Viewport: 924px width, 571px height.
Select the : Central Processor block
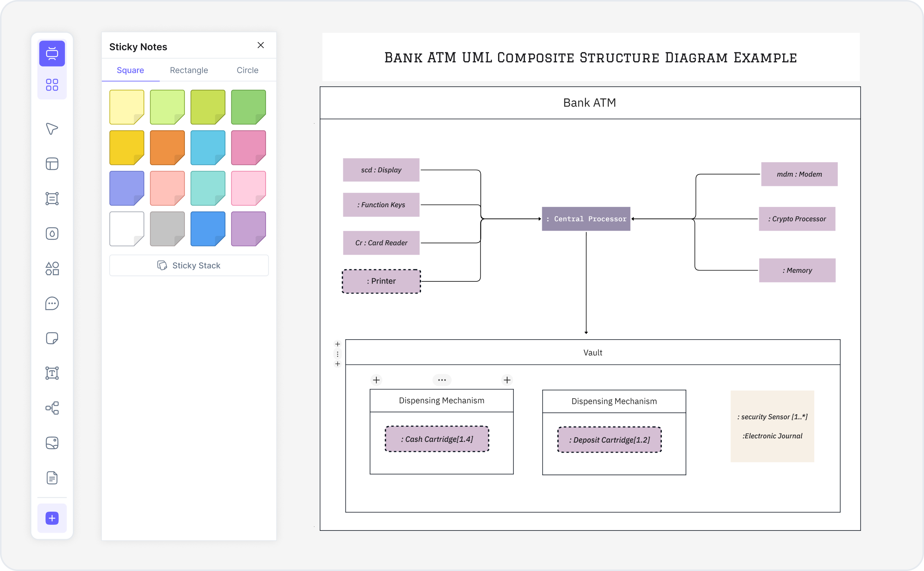(x=586, y=219)
